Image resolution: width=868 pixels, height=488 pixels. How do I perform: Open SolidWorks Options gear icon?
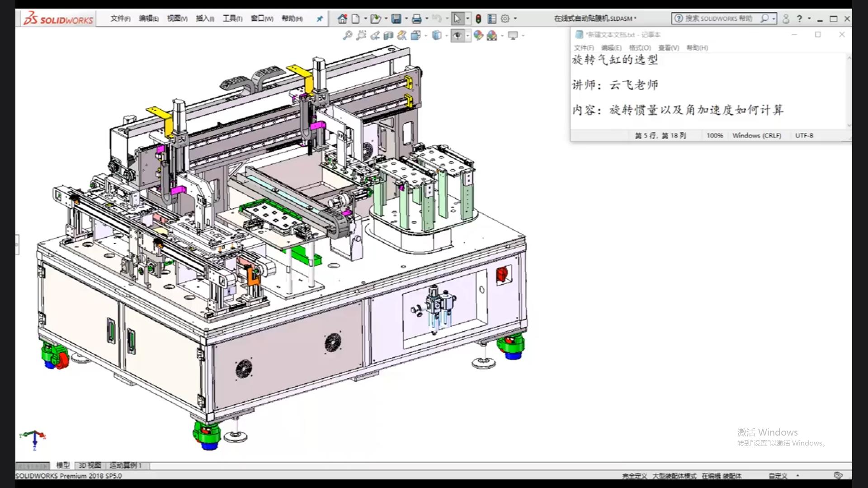point(505,19)
